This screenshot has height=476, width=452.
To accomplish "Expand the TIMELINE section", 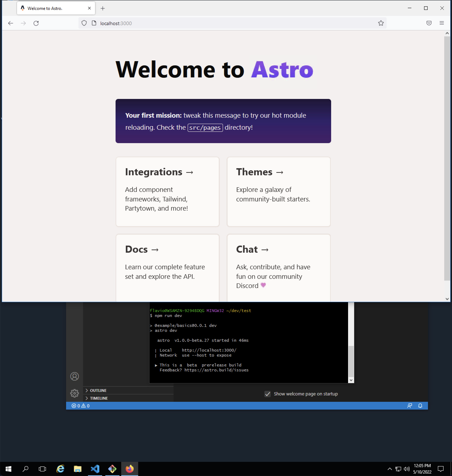I will (x=99, y=398).
